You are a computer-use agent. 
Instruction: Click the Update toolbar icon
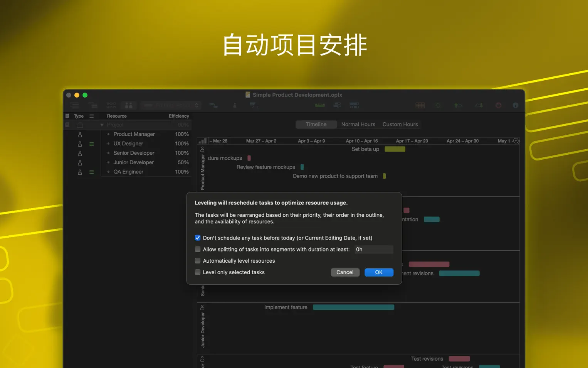(479, 105)
